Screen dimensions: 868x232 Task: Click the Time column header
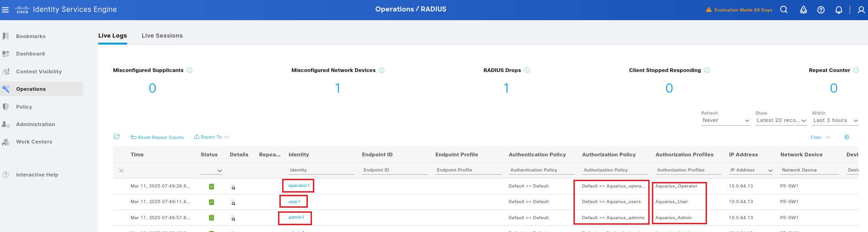(137, 155)
